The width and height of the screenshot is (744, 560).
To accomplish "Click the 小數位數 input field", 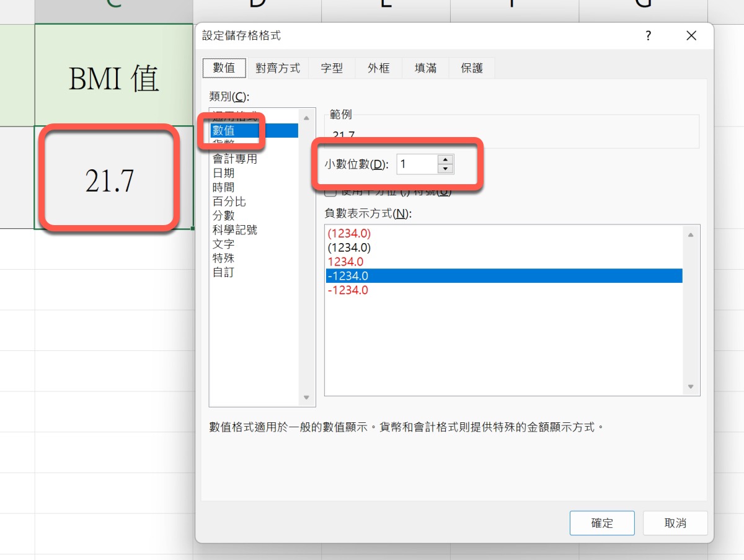I will pos(417,164).
